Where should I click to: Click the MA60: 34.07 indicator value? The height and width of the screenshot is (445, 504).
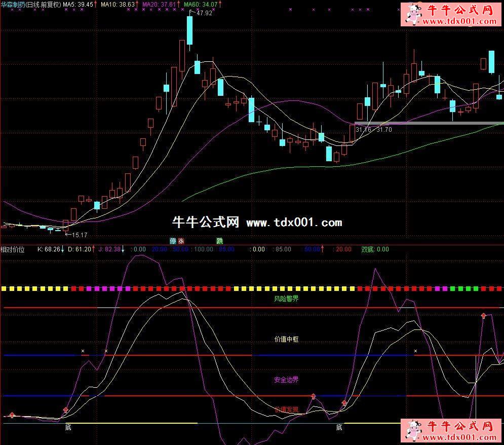coord(201,5)
